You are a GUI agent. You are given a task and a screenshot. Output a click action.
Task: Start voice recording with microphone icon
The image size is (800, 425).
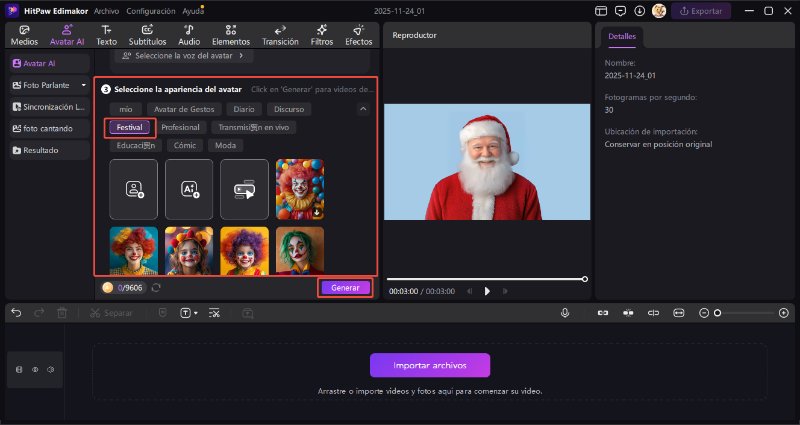[565, 313]
